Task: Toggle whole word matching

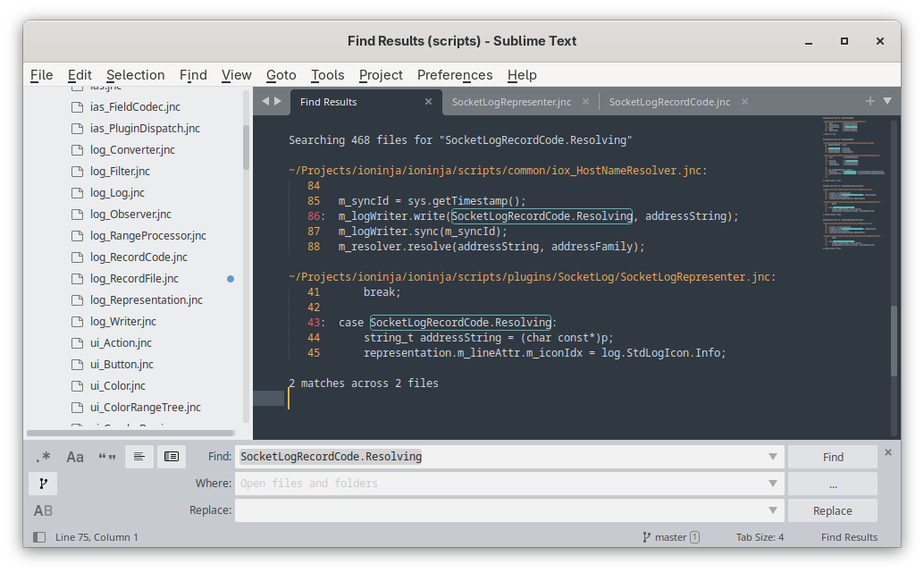Action: pos(107,457)
